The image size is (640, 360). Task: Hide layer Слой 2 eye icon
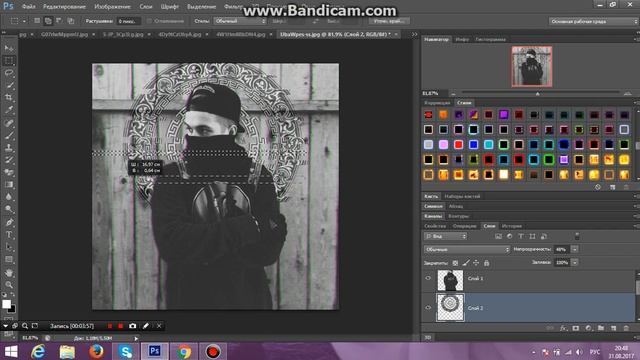[x=428, y=308]
